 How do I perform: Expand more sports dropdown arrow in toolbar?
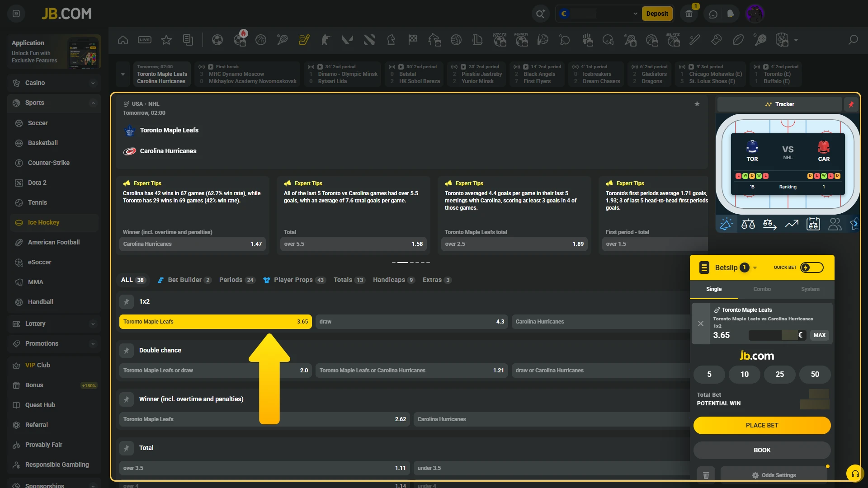pos(796,40)
